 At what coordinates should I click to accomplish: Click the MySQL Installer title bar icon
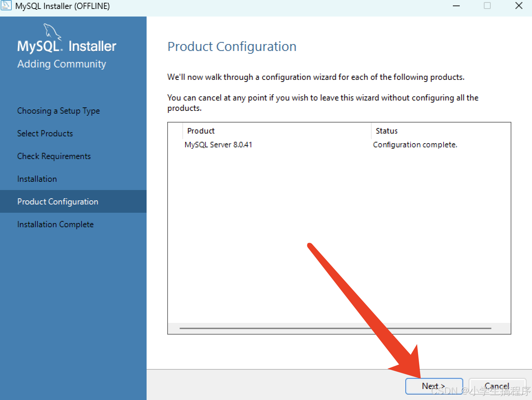point(6,6)
